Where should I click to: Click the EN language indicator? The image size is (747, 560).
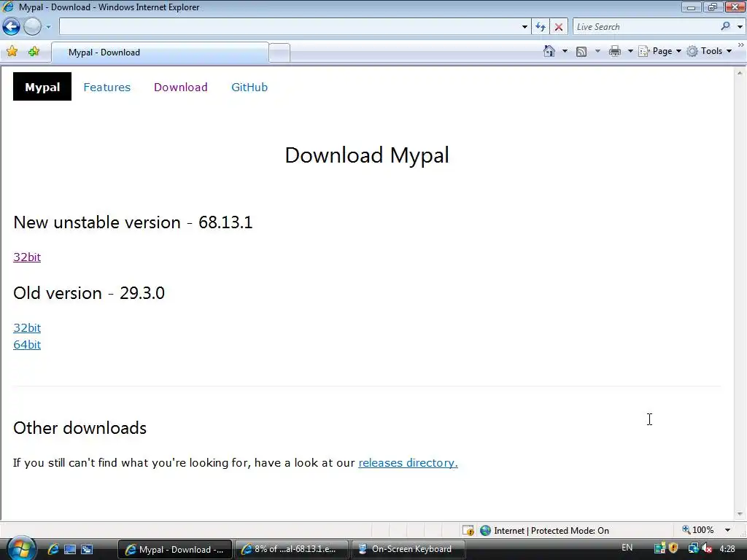pos(627,548)
